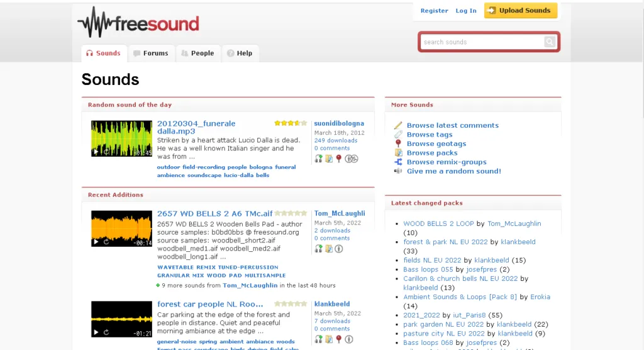Click tag icon beside Browse tags
This screenshot has height=350, width=644.
tap(398, 135)
